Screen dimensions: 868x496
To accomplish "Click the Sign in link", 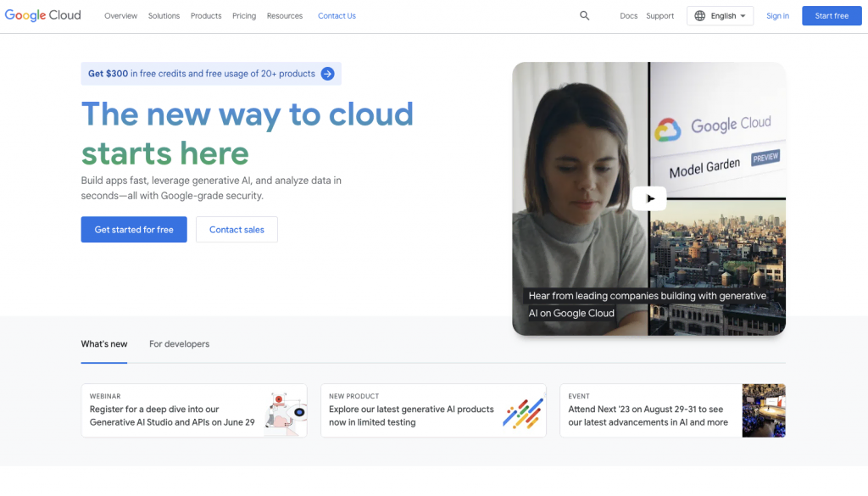I will click(x=777, y=16).
